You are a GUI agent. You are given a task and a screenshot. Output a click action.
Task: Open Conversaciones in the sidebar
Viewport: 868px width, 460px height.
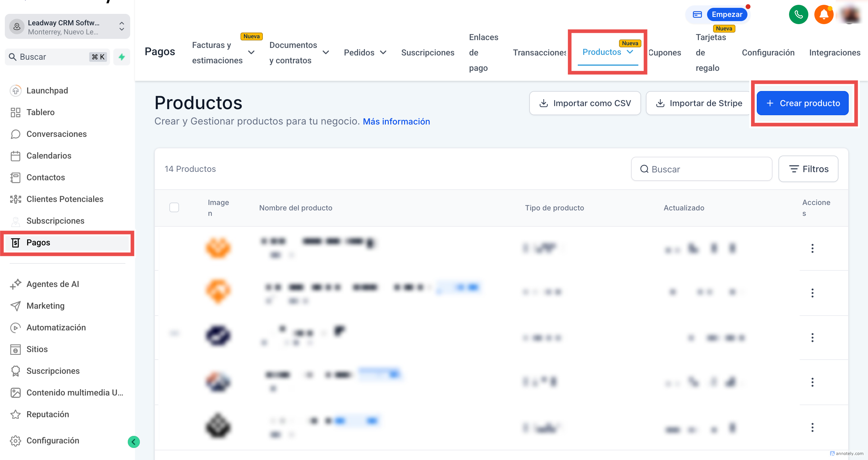(56, 134)
